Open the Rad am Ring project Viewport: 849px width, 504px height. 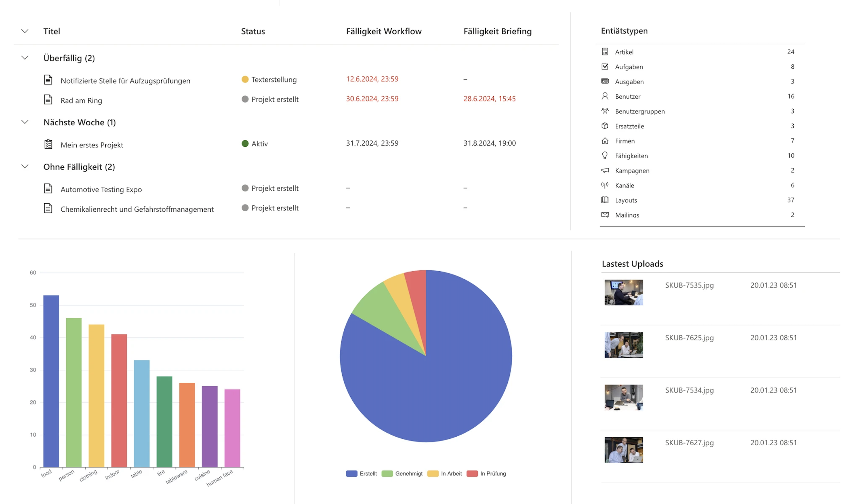81,100
